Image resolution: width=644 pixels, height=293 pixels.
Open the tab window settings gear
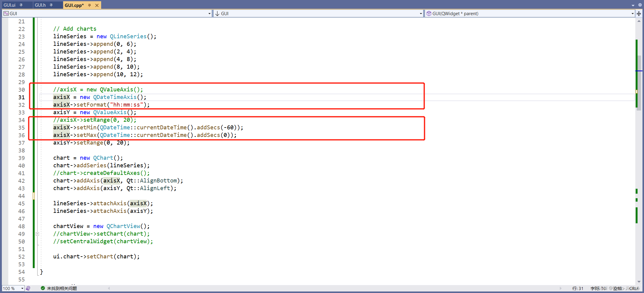tap(640, 5)
